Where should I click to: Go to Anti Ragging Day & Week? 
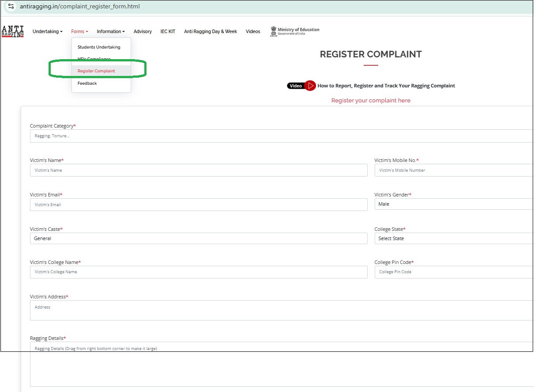click(x=211, y=31)
